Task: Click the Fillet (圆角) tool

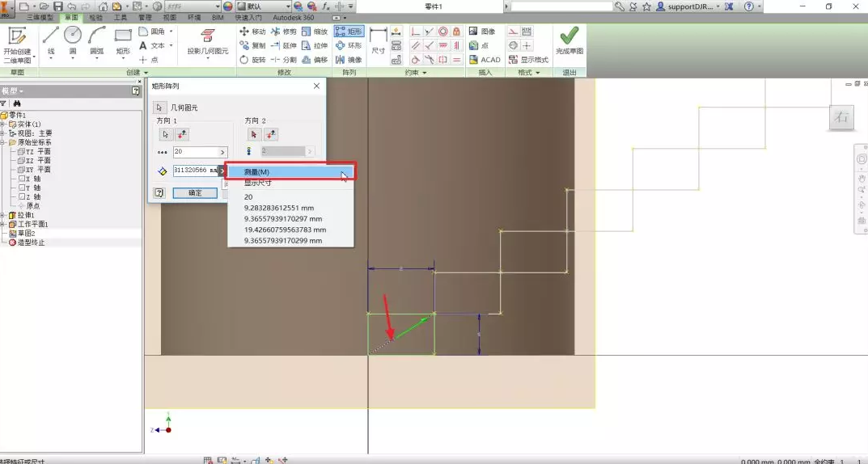Action: (x=154, y=32)
